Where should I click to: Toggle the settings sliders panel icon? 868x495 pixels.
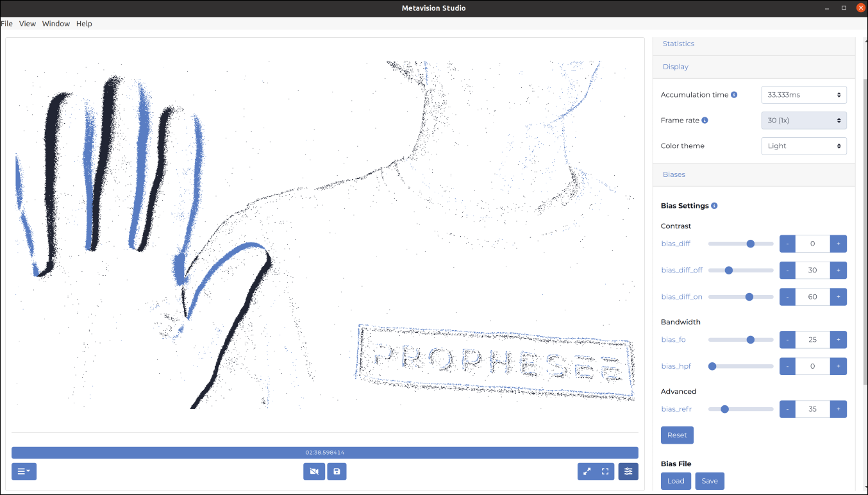[628, 472]
